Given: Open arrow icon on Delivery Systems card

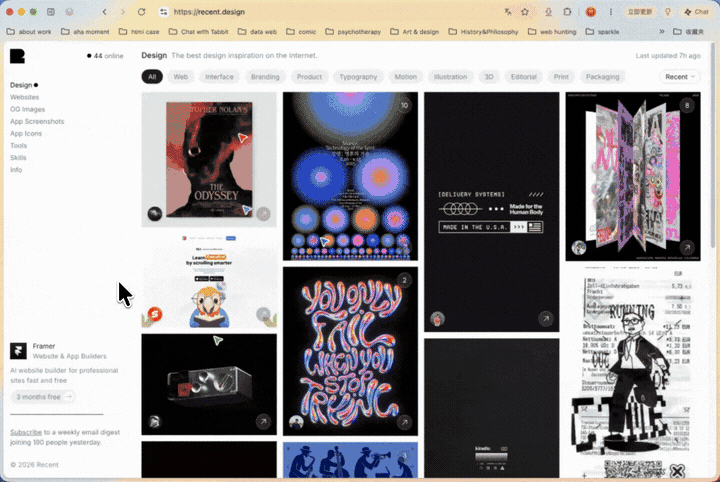Looking at the screenshot, I should click(546, 318).
